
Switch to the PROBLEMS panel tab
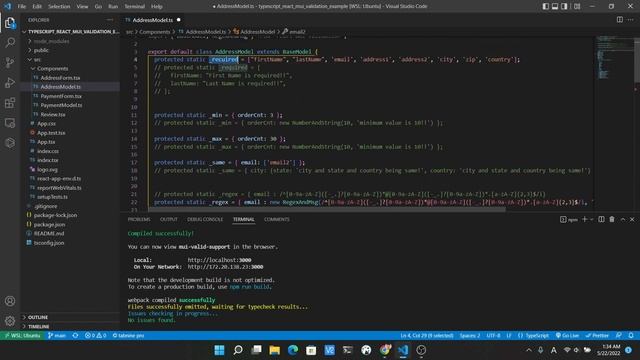(x=139, y=219)
